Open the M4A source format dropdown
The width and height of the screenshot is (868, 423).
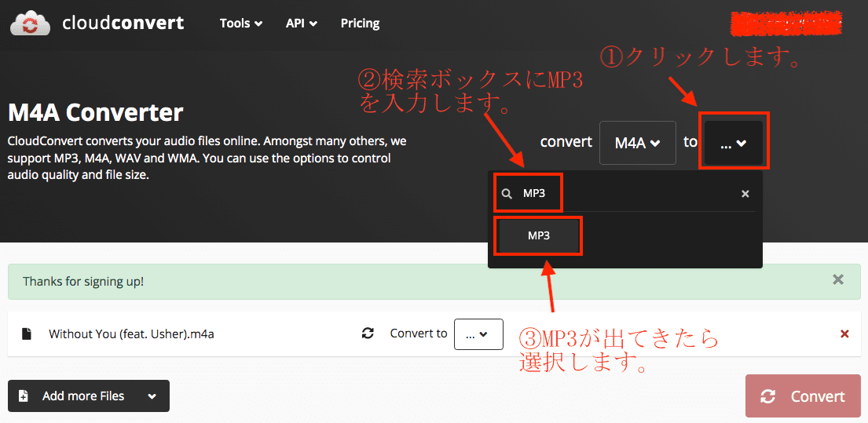click(638, 143)
